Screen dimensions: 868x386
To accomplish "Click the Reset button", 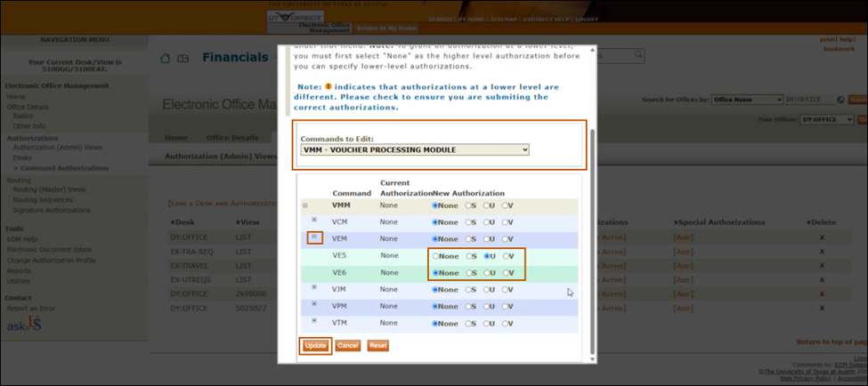I will coord(378,346).
